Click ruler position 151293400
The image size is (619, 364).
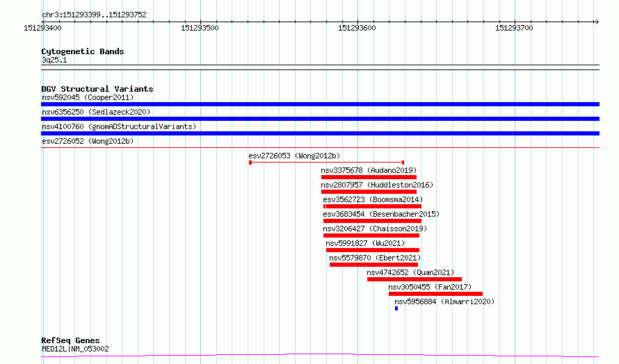pos(42,28)
